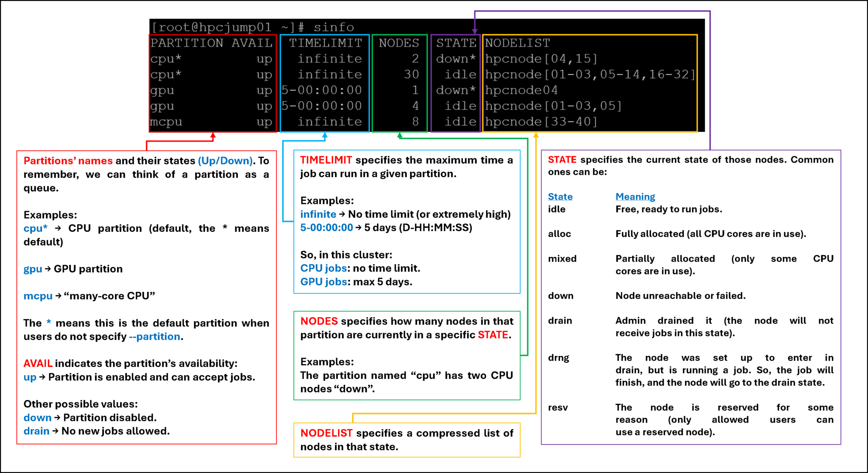Image resolution: width=868 pixels, height=473 pixels.
Task: Click the PARTITION header in the terminal
Action: (x=186, y=43)
